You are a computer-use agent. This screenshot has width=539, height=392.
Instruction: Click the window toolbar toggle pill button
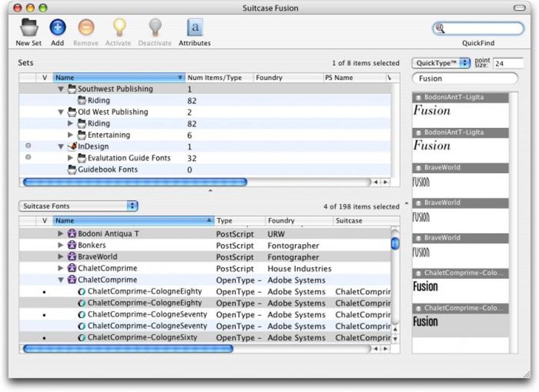519,8
